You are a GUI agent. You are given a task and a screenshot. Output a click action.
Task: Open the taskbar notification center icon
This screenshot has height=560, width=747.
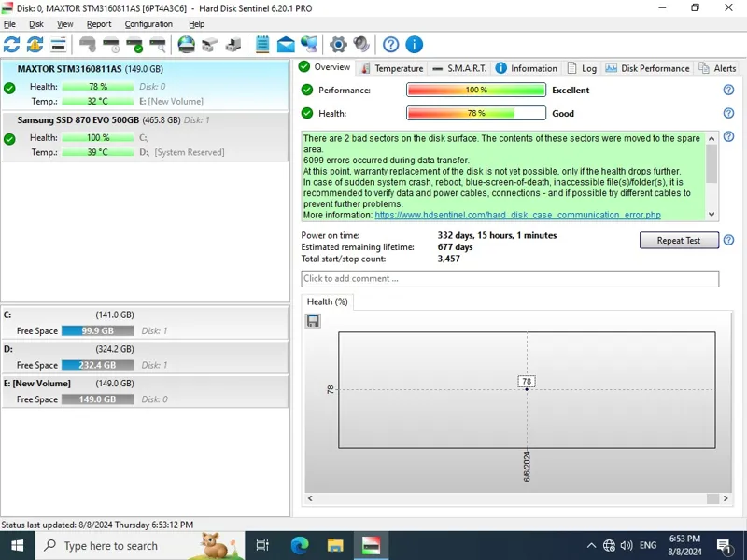coord(725,546)
